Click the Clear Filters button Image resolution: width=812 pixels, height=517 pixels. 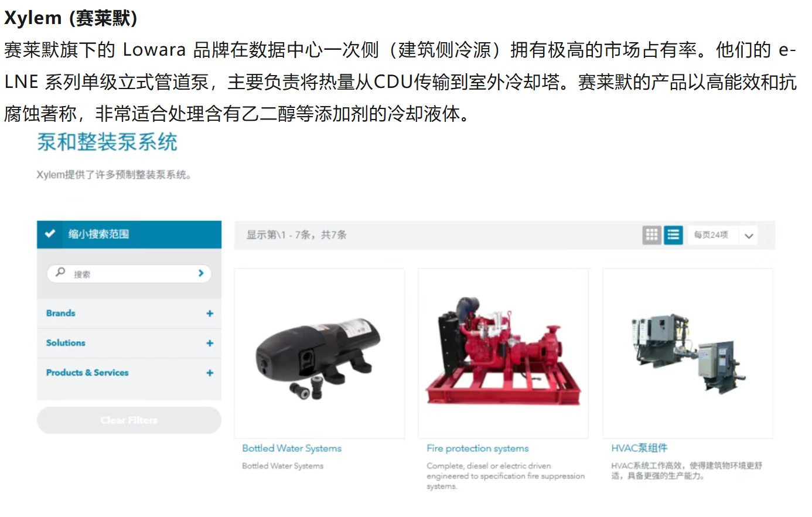coord(129,420)
